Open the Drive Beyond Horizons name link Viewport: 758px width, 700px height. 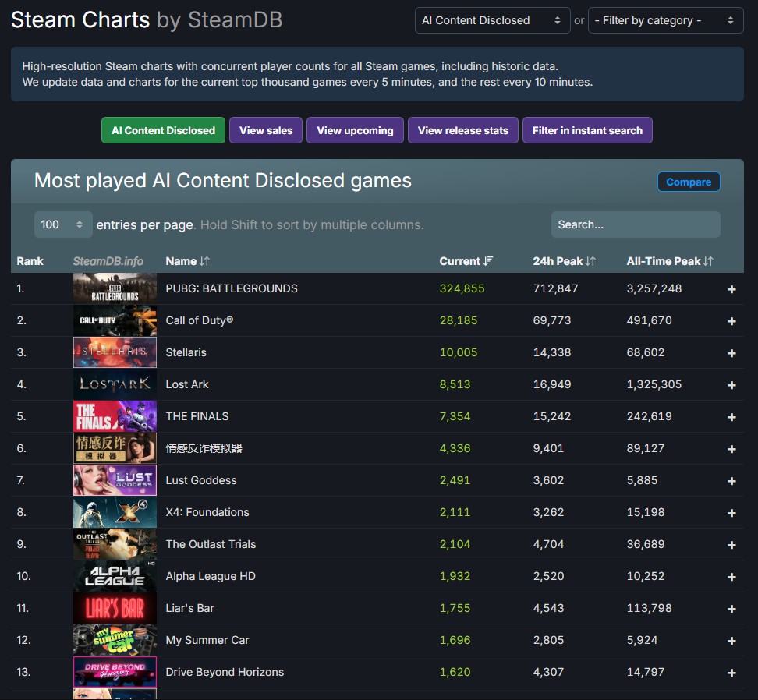(225, 671)
